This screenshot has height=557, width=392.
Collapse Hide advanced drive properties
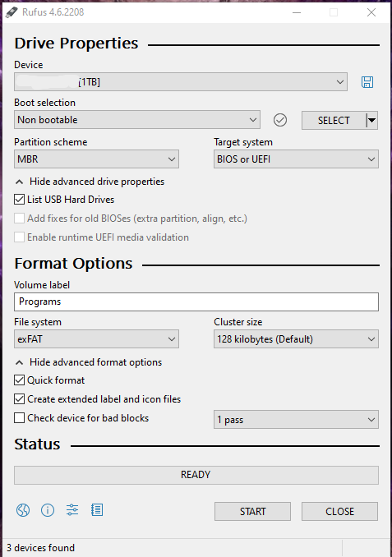pyautogui.click(x=90, y=182)
